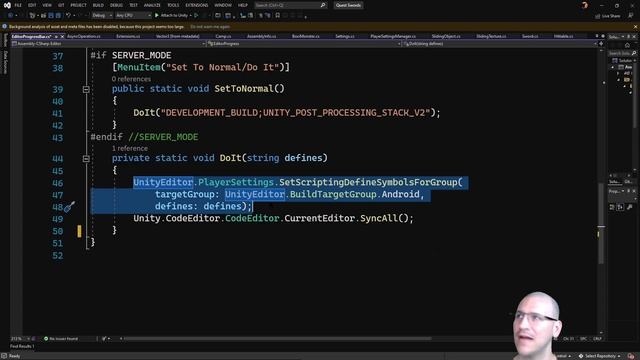The image size is (640, 360).
Task: Dismiss the background analysis info bar
Action: click(x=635, y=27)
